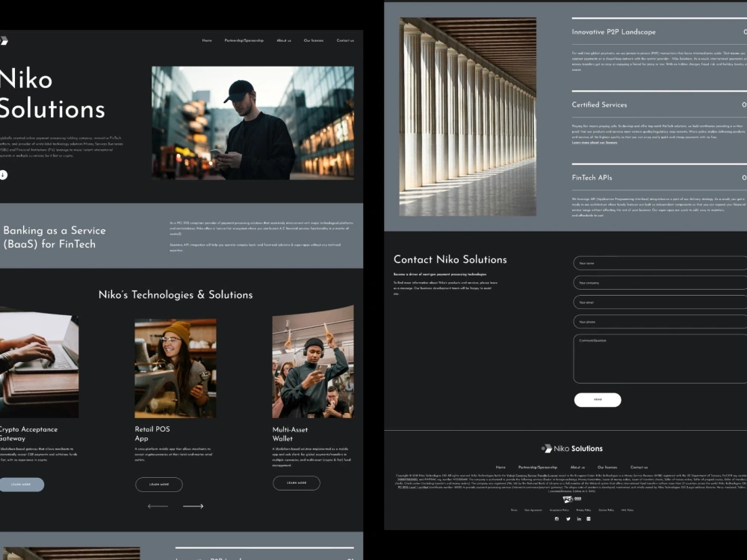Viewport: 747px width, 560px height.
Task: Click the PCI DSS badge in footer
Action: (x=571, y=499)
